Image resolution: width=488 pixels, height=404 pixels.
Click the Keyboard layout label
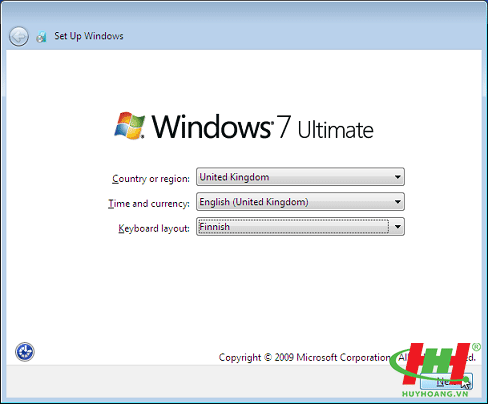point(154,228)
